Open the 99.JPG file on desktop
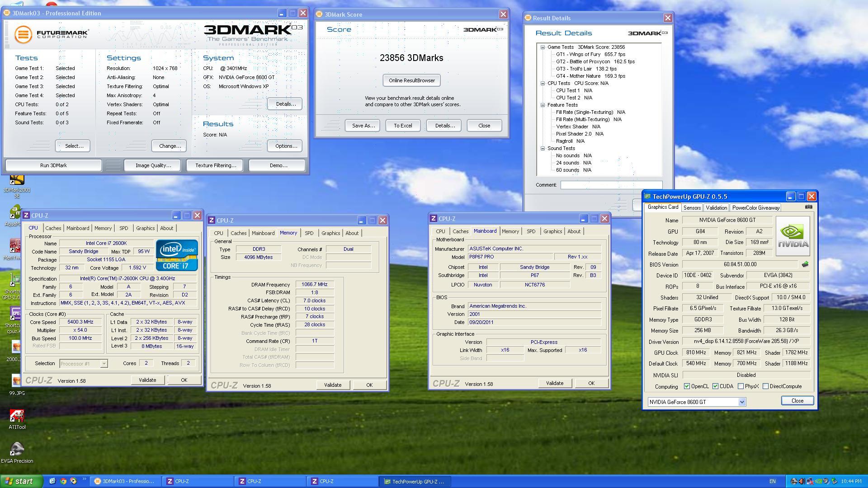 (17, 385)
